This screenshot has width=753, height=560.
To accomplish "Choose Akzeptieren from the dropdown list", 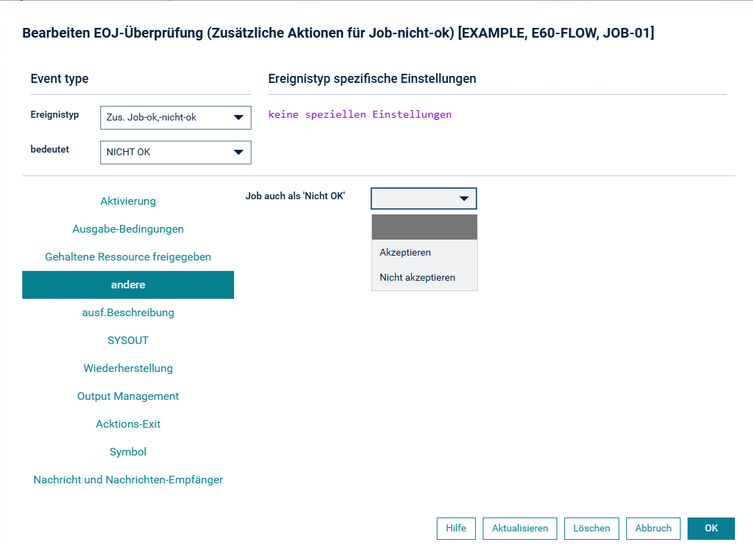I will click(x=424, y=252).
